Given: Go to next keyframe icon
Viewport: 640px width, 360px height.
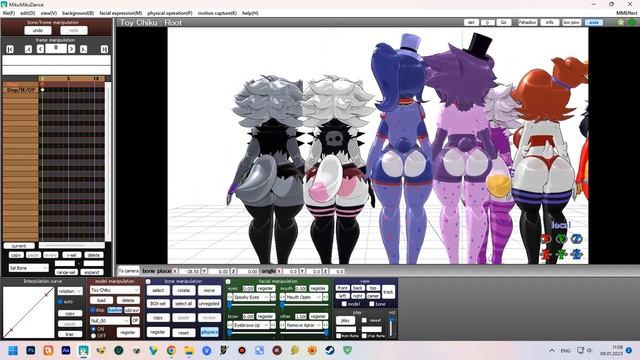Looking at the screenshot, I should [84, 49].
